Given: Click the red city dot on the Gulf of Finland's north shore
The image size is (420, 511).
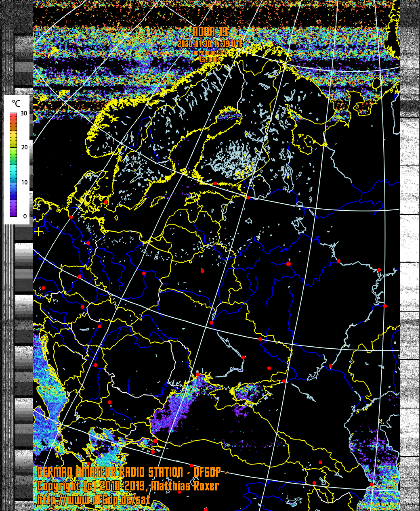Looking at the screenshot, I should pos(215,184).
